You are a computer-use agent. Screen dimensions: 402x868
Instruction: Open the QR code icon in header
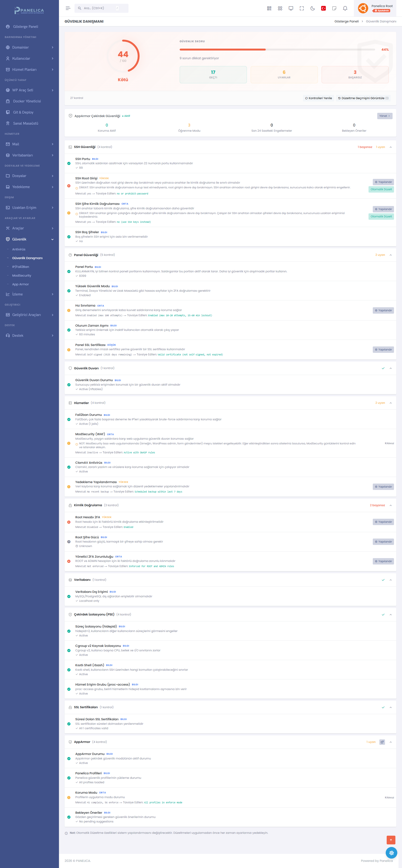(x=269, y=8)
